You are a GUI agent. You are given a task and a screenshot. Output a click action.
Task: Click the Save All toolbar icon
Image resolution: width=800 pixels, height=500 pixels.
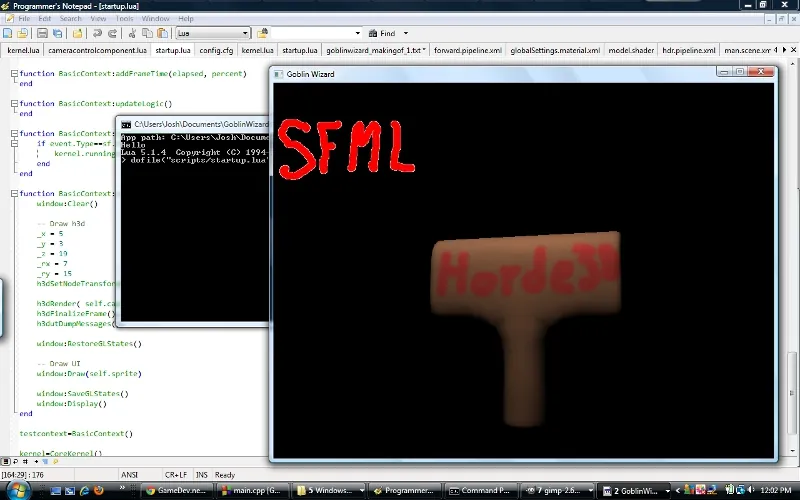click(58, 33)
